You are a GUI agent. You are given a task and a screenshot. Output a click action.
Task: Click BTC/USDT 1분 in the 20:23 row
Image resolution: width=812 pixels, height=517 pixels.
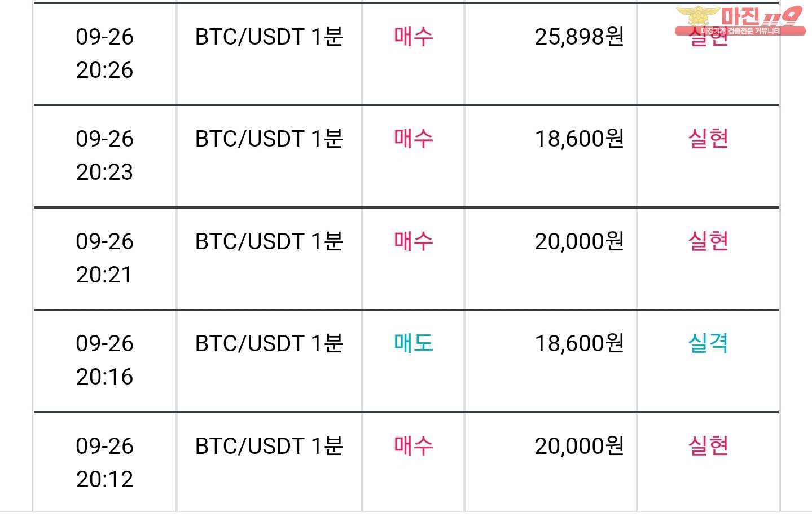[269, 139]
